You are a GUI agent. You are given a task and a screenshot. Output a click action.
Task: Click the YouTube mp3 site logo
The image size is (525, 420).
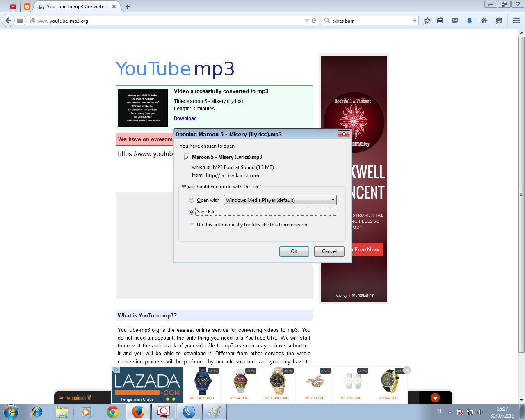click(x=175, y=68)
